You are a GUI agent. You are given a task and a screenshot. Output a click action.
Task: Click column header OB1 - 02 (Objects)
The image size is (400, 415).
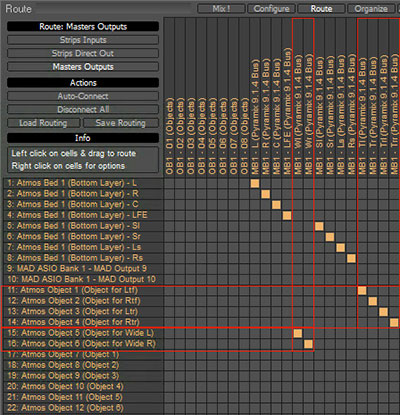pyautogui.click(x=180, y=136)
